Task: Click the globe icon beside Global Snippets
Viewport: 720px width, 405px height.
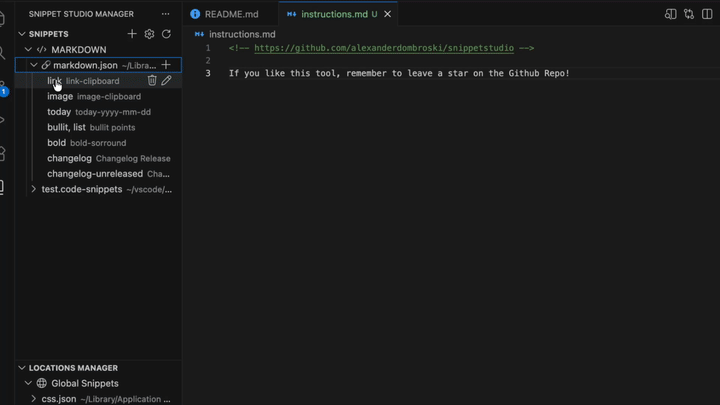Action: coord(42,383)
